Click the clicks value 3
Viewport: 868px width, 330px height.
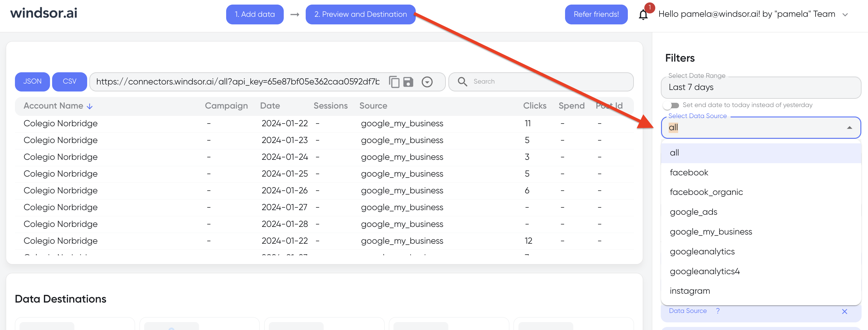point(527,157)
